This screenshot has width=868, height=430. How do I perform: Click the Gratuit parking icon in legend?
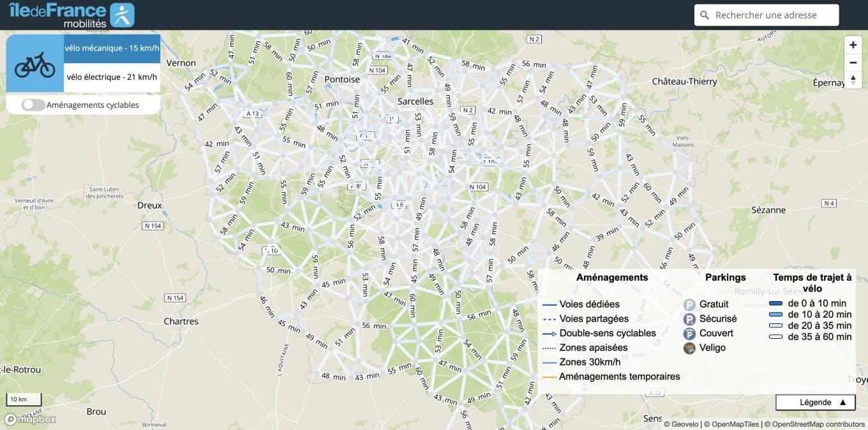(689, 305)
